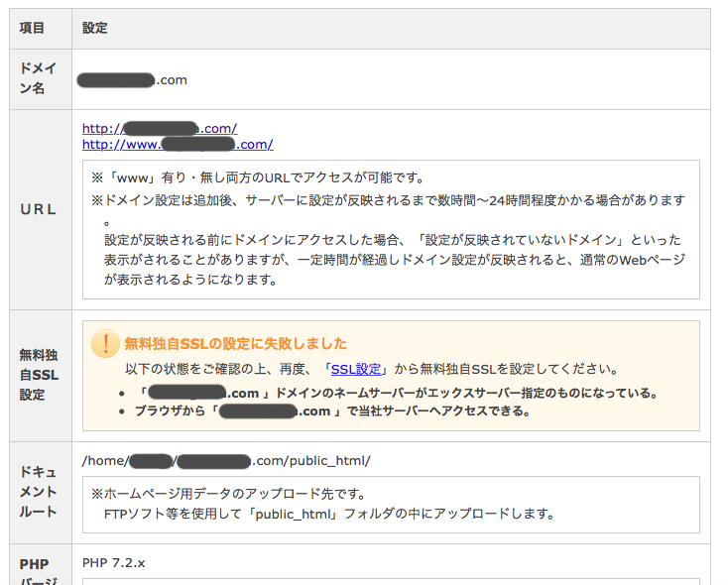Click the 項目 column header
The image size is (728, 585).
[x=33, y=29]
